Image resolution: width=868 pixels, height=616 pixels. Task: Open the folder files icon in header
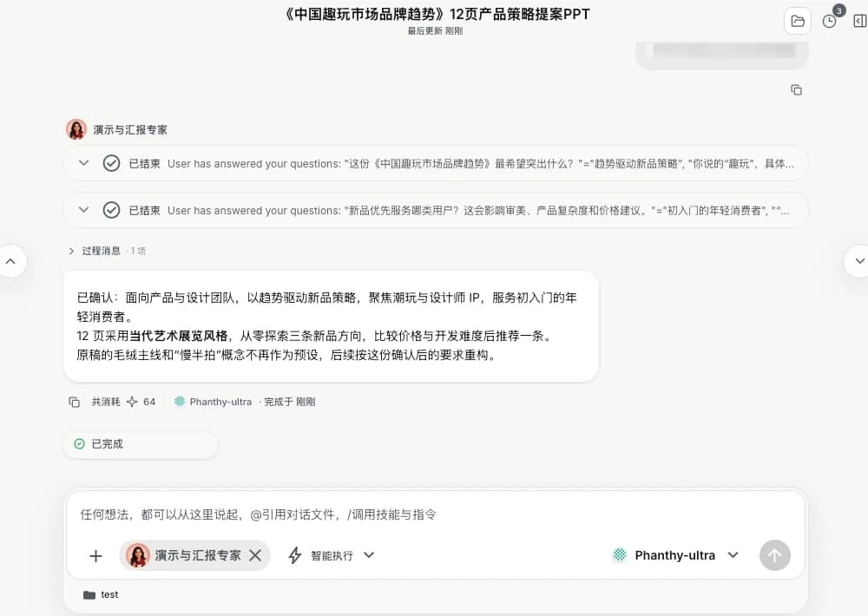[798, 21]
